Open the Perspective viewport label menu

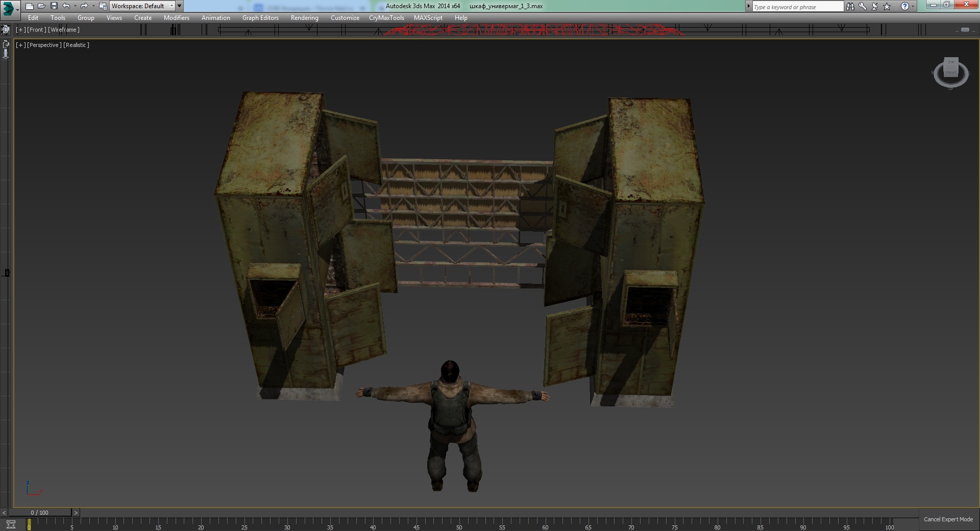point(44,45)
